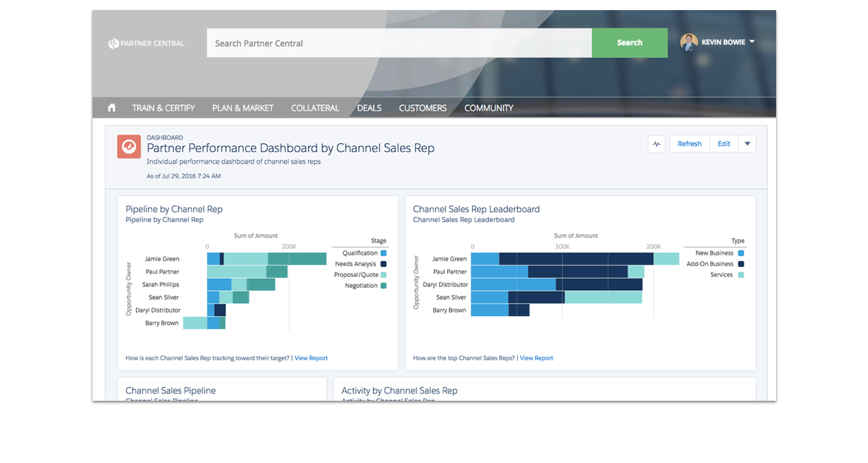
Task: Open the Train & Certify tab
Action: [163, 108]
